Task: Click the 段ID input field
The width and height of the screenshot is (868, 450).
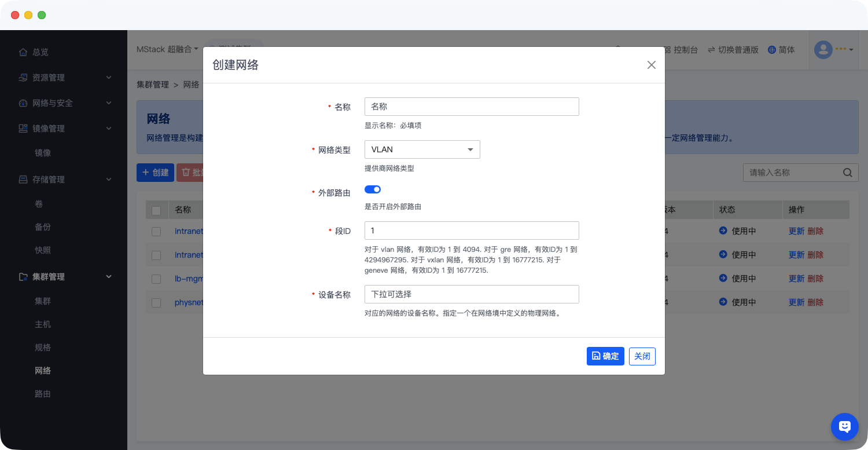Action: tap(471, 231)
